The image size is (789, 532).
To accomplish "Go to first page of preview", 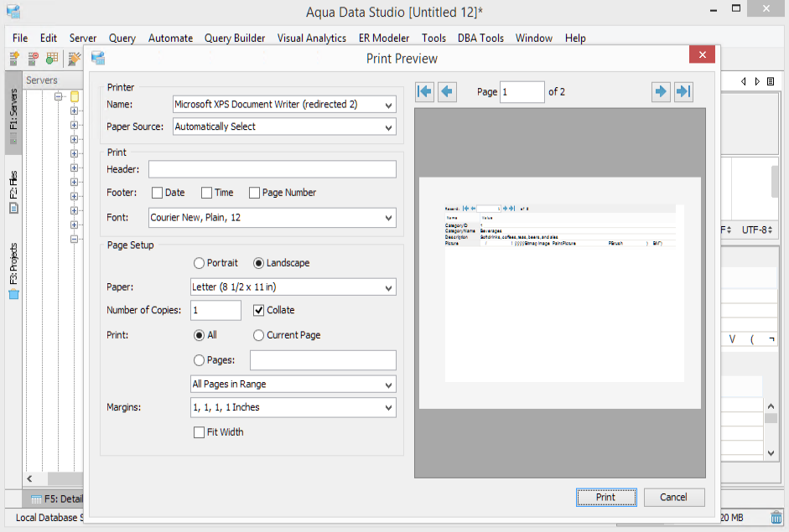I will tap(425, 91).
